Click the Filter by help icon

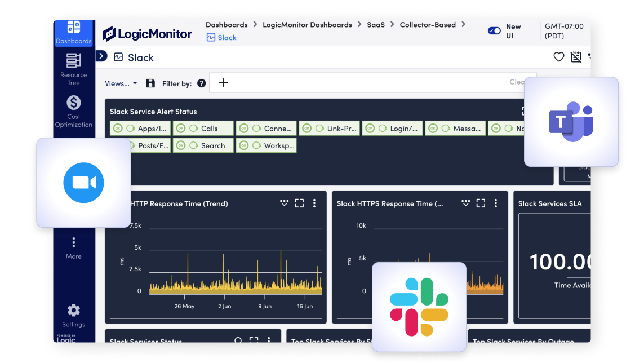(x=201, y=83)
